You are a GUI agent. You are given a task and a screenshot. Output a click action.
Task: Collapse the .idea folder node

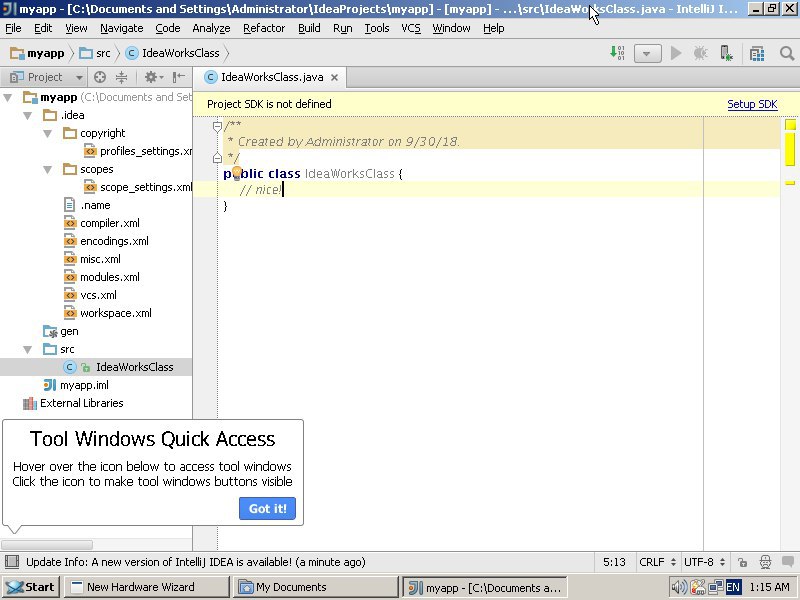[x=28, y=115]
